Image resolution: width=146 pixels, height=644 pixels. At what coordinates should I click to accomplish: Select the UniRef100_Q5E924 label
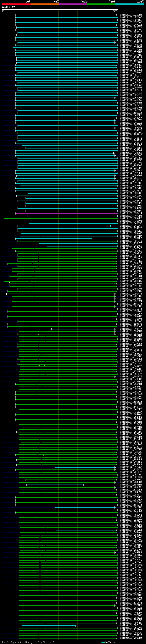[x=131, y=301]
